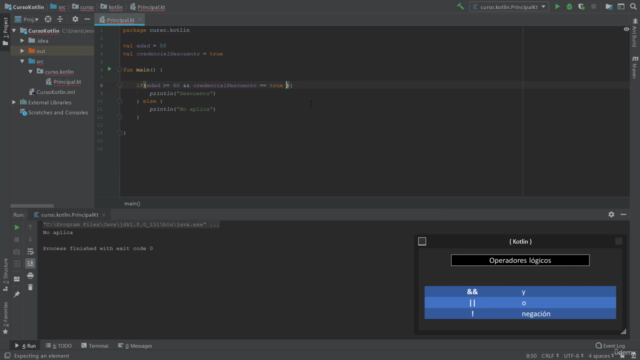The height and width of the screenshot is (360, 640).
Task: Start debugging with the bug icon
Action: tap(569, 7)
